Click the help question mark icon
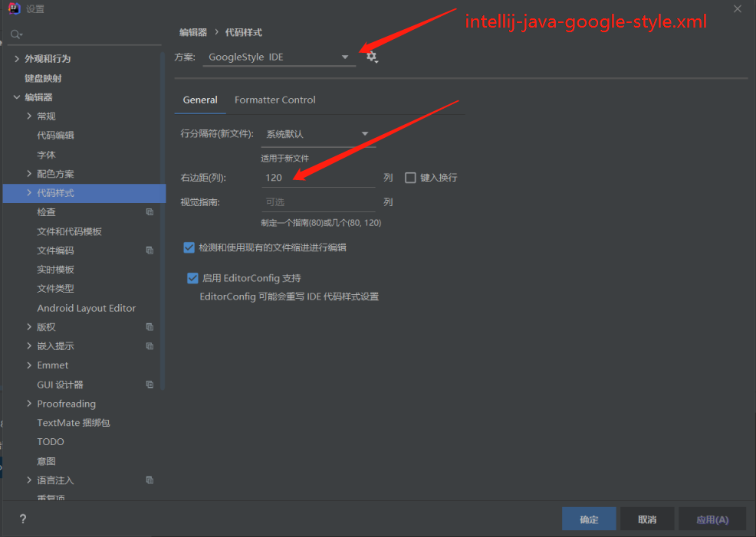The width and height of the screenshot is (756, 537). (23, 519)
